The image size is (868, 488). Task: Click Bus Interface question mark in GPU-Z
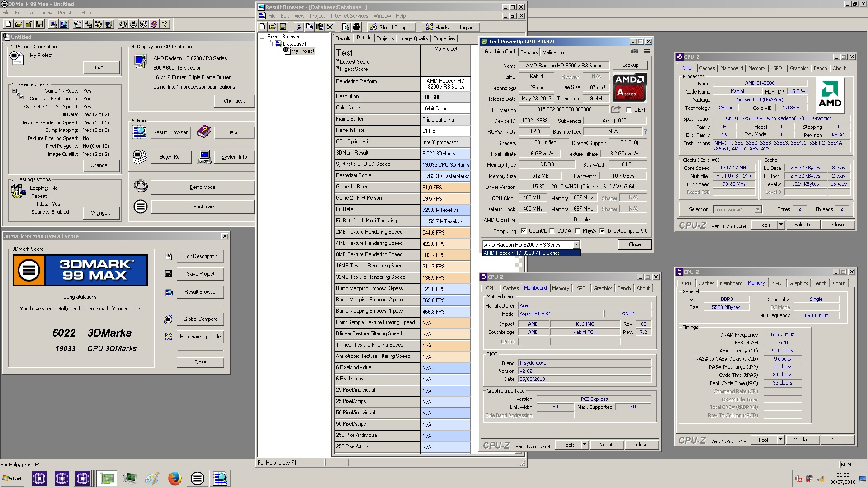pyautogui.click(x=645, y=132)
